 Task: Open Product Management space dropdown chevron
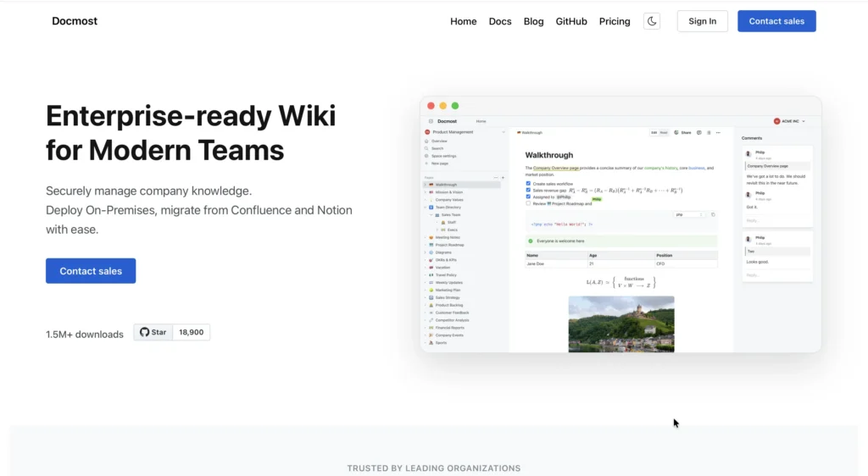(x=504, y=132)
